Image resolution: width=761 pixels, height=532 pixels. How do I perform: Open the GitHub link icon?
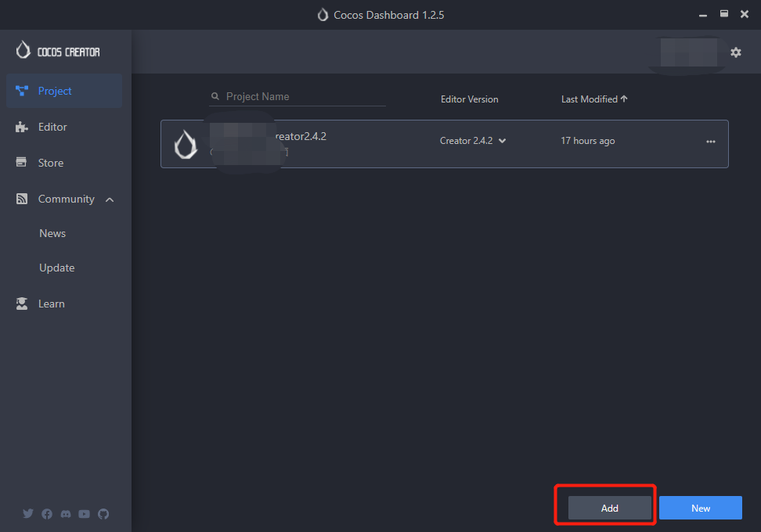(x=103, y=513)
